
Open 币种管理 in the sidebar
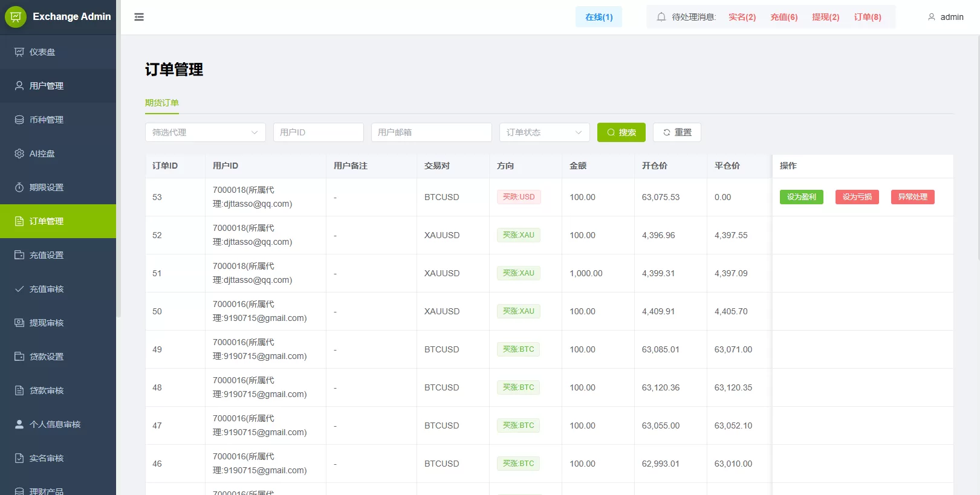click(x=58, y=120)
